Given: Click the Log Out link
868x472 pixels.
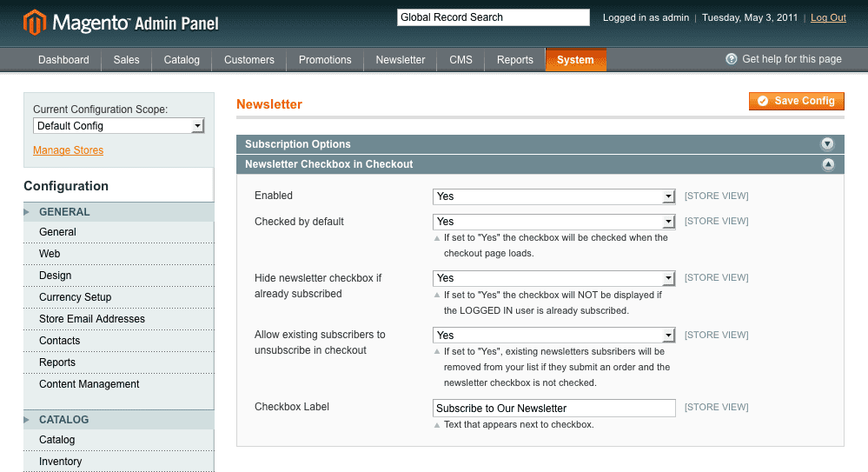Looking at the screenshot, I should click(828, 17).
